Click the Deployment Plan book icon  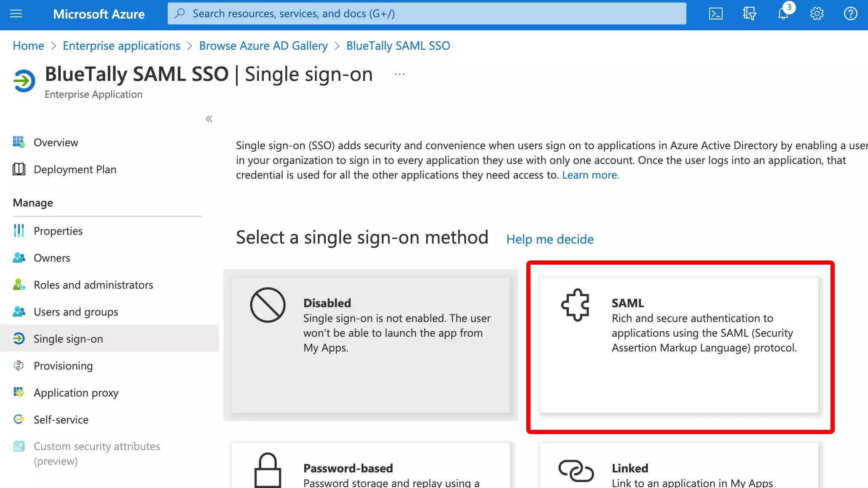point(19,169)
